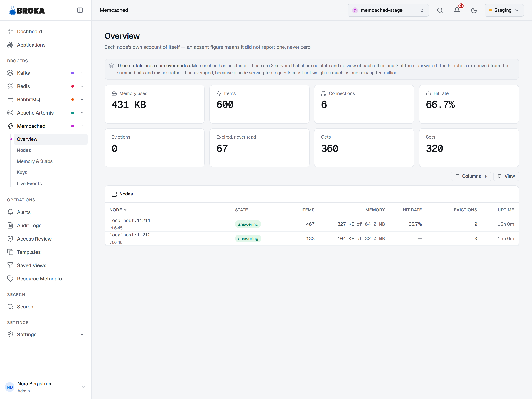The width and height of the screenshot is (532, 399).
Task: Expand the RabbitMQ section chevron
Action: [x=82, y=99]
